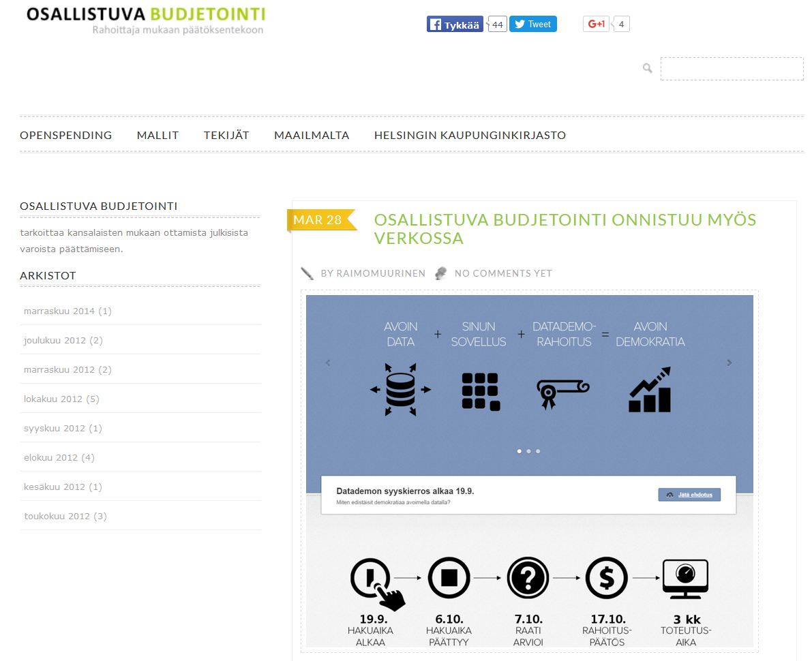
Task: Click the comments speech icon
Action: click(x=440, y=273)
